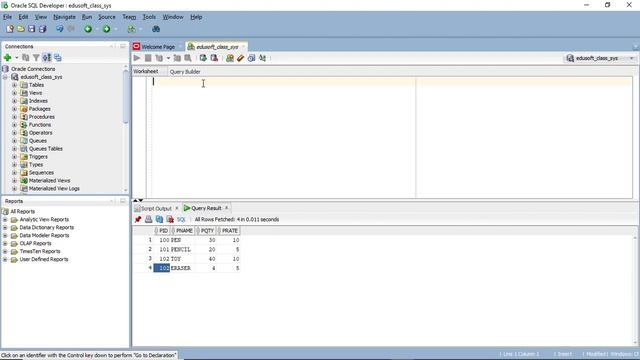Open the New Connection dropdown arrow
The image size is (640, 360).
(16, 58)
